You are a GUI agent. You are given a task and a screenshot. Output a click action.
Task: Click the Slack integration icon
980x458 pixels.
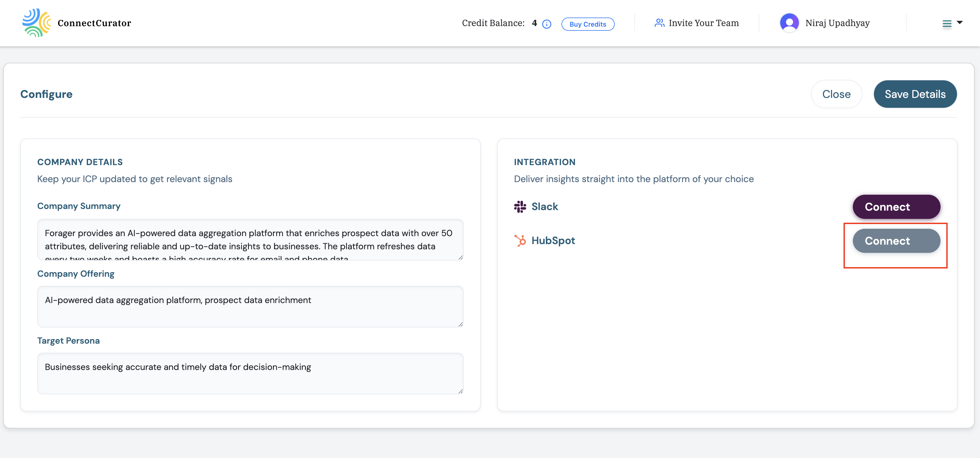pos(520,206)
